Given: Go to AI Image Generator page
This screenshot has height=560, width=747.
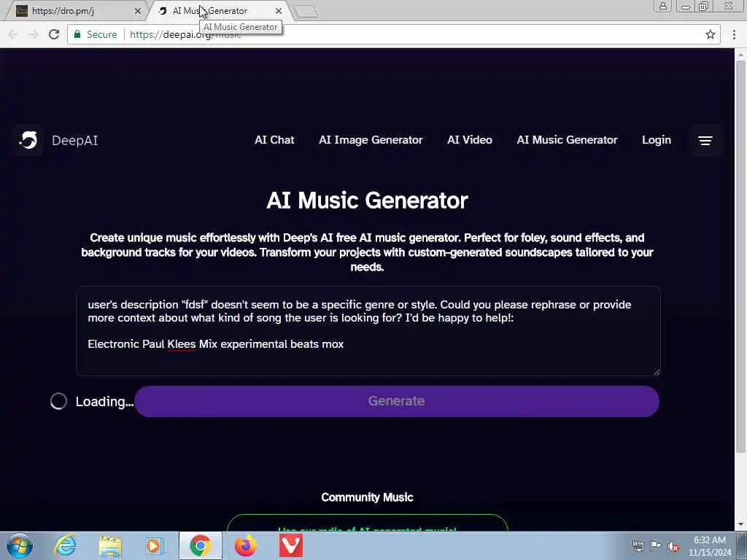Looking at the screenshot, I should pos(371,140).
